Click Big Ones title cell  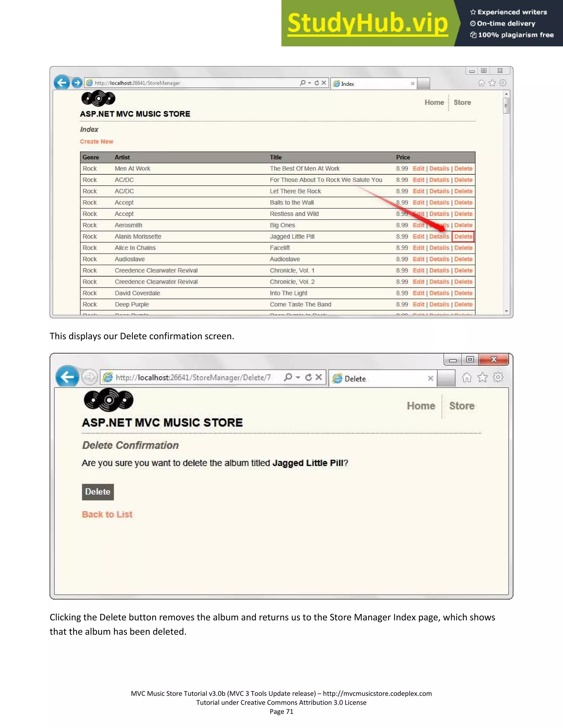[283, 225]
